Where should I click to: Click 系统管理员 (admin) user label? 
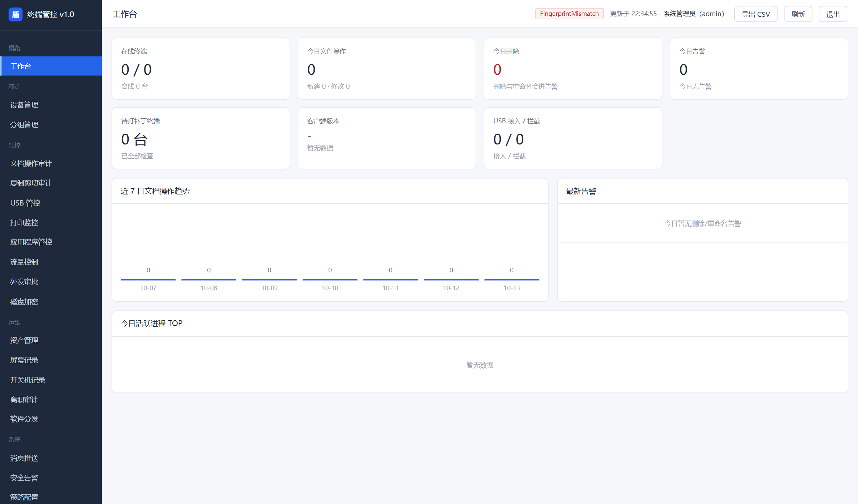click(694, 14)
